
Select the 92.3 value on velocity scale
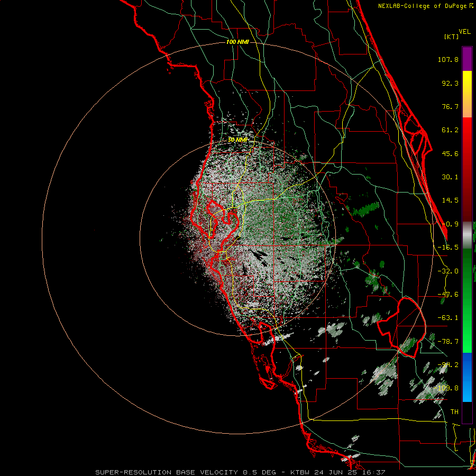pyautogui.click(x=450, y=83)
